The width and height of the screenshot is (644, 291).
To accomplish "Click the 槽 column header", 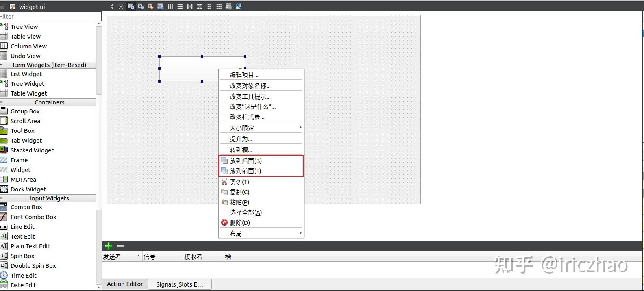I will point(433,256).
